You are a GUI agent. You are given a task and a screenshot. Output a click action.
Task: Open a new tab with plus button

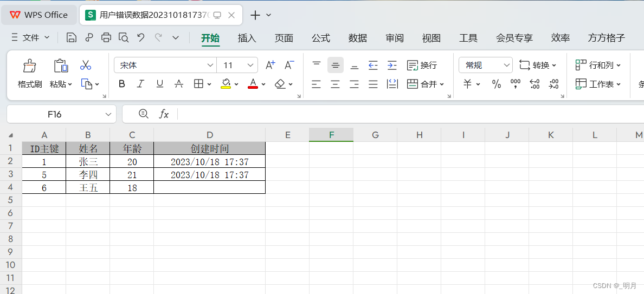click(x=255, y=15)
